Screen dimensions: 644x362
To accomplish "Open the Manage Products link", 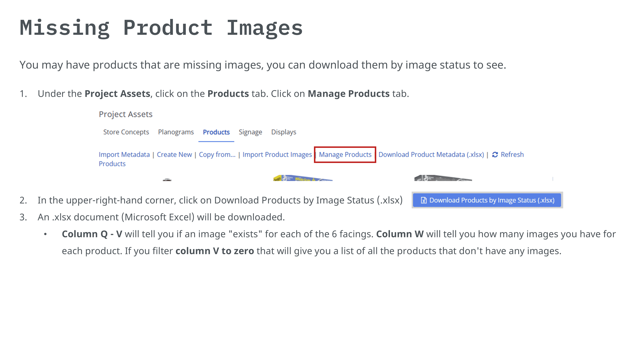I will click(345, 155).
